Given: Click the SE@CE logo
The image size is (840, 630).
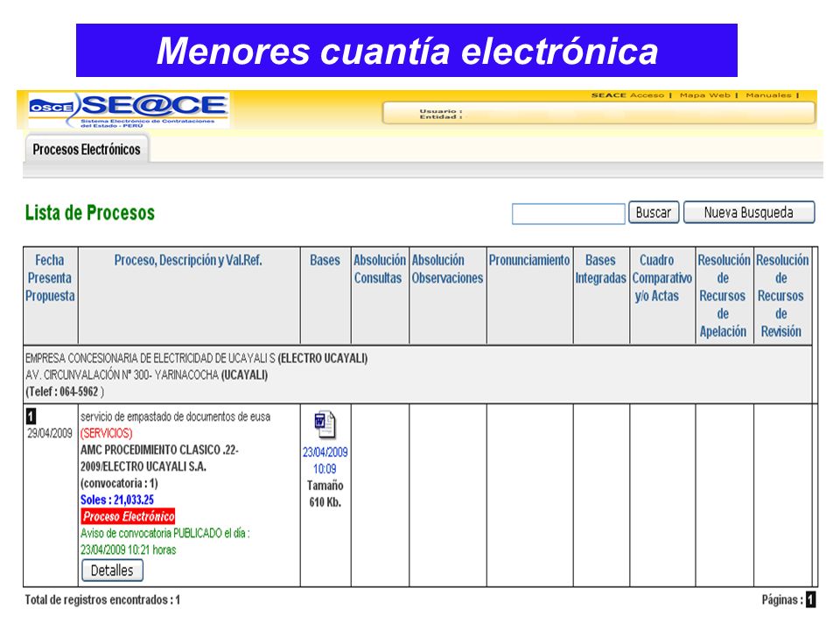Looking at the screenshot, I should pyautogui.click(x=129, y=110).
